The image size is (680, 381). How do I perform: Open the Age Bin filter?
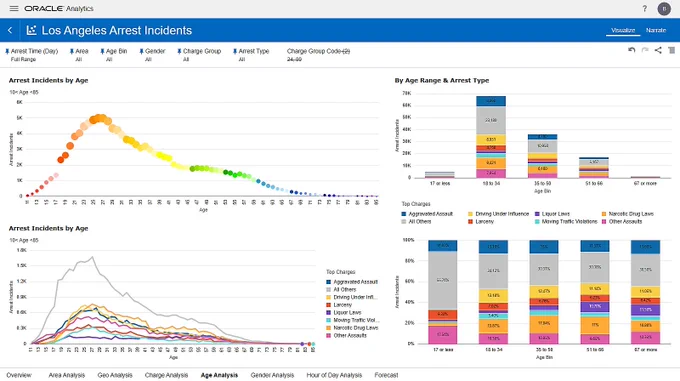click(x=116, y=55)
